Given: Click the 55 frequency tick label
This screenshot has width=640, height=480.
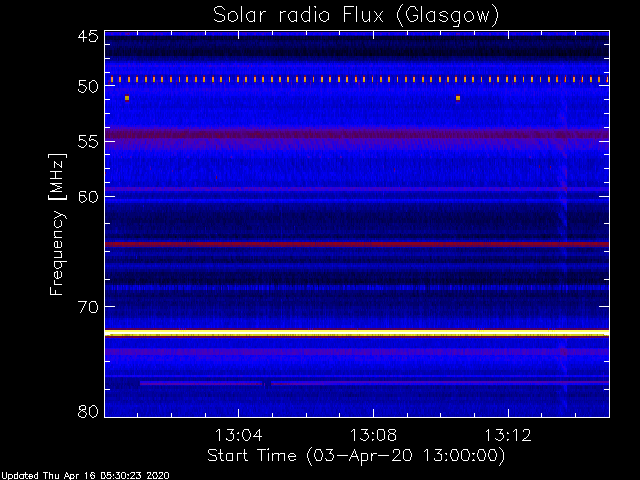Looking at the screenshot, I should (x=88, y=142).
